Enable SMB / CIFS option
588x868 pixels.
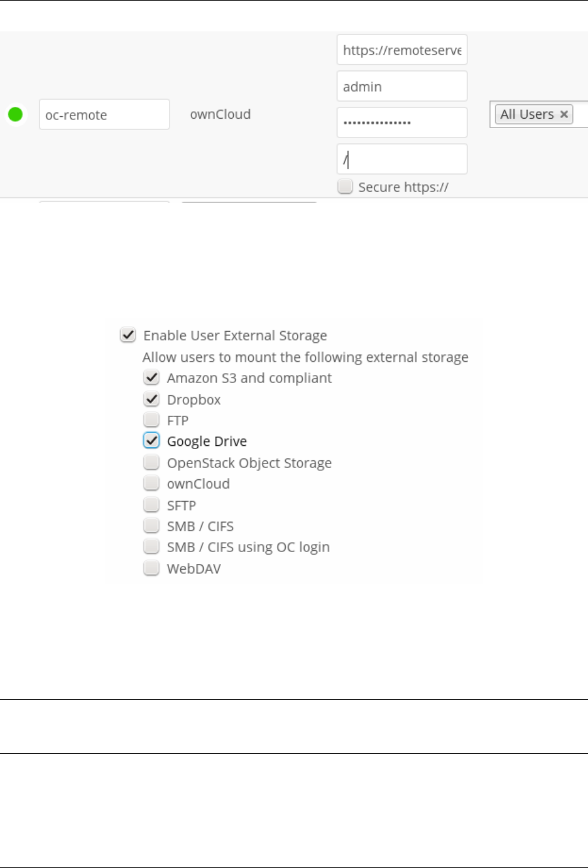click(151, 526)
